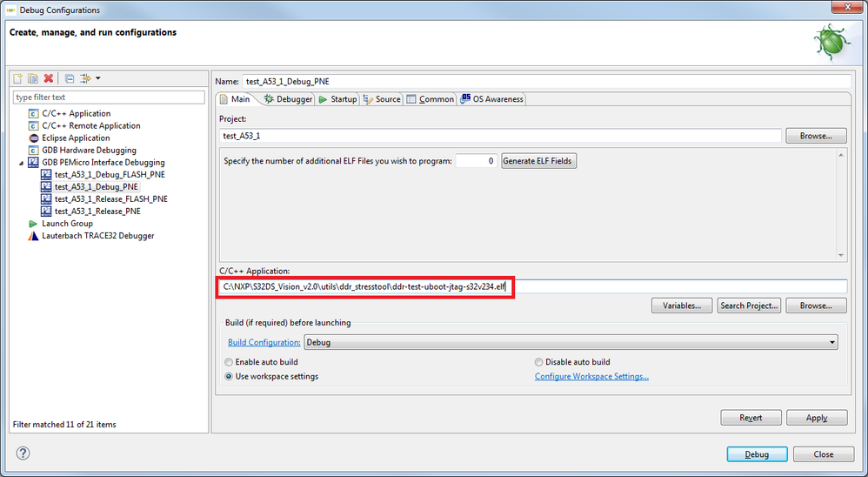868x477 pixels.
Task: Duplicate the selected launch configuration
Action: pyautogui.click(x=33, y=78)
